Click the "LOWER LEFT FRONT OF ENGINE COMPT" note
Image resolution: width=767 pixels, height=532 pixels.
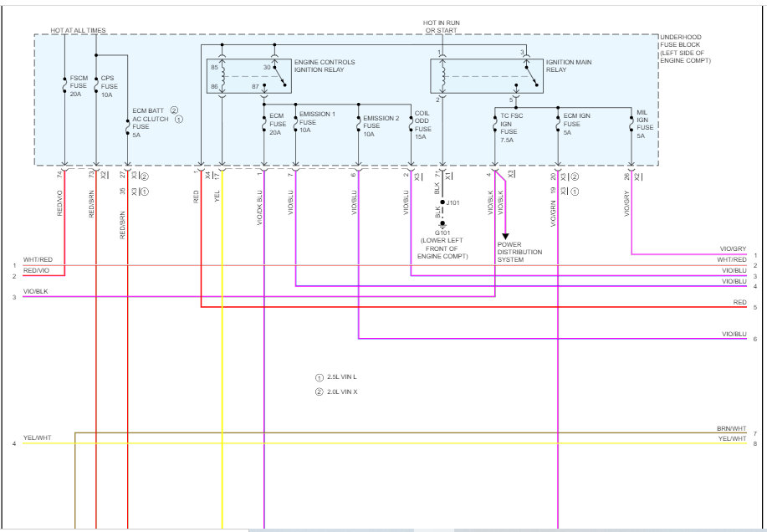pos(442,248)
